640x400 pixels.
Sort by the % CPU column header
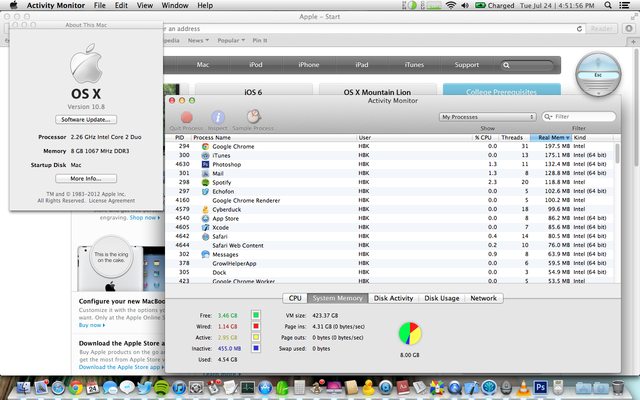pyautogui.click(x=485, y=138)
